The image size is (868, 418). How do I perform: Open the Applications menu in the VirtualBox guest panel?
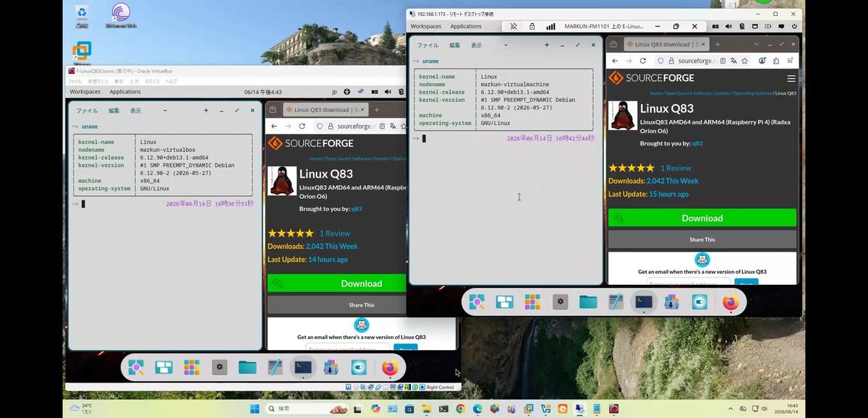click(125, 92)
